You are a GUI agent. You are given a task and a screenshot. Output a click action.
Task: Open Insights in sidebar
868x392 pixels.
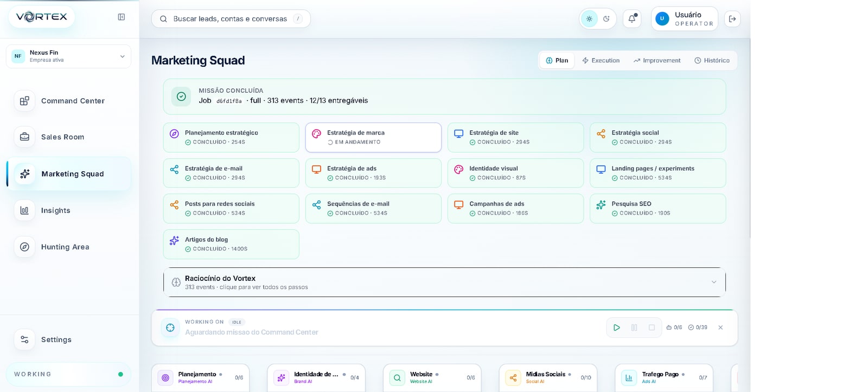(x=68, y=210)
